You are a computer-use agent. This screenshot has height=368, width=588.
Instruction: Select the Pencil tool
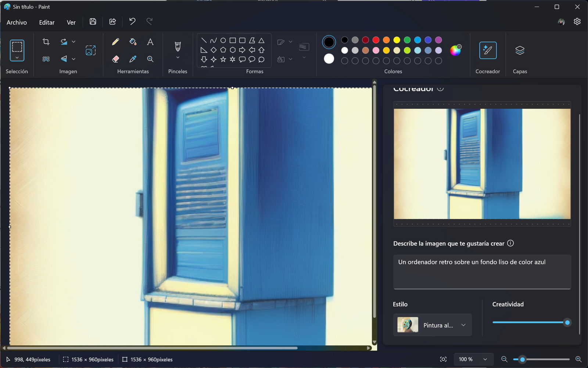[115, 42]
